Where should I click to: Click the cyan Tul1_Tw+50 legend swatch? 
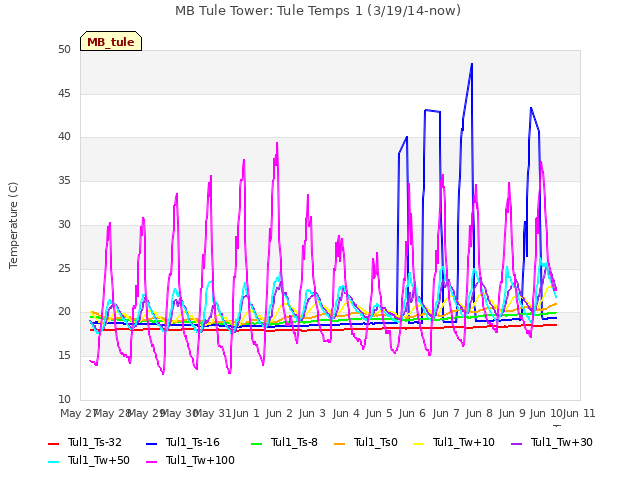point(53,462)
